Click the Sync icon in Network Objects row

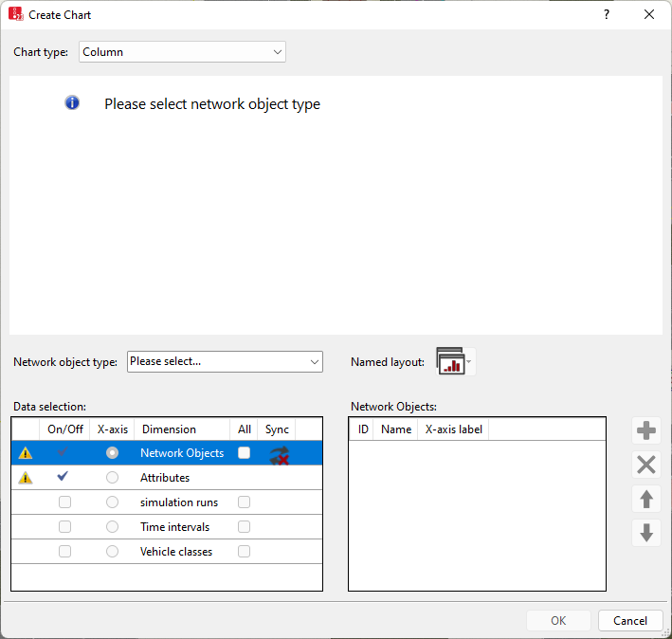click(278, 454)
